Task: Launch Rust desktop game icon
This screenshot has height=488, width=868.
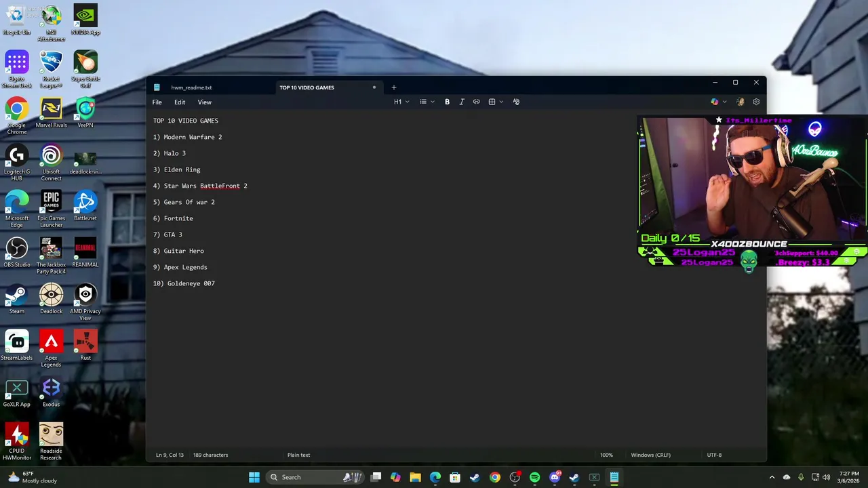Action: tap(85, 346)
